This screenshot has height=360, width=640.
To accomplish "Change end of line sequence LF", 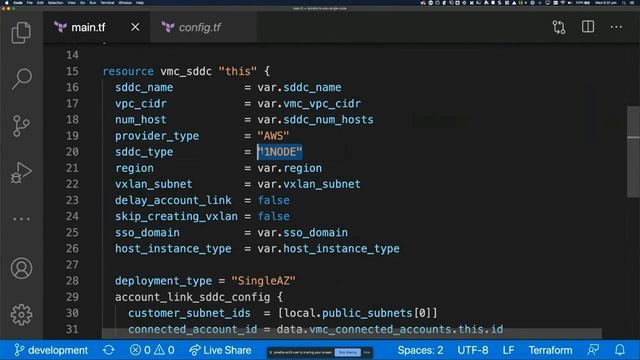I will [508, 350].
